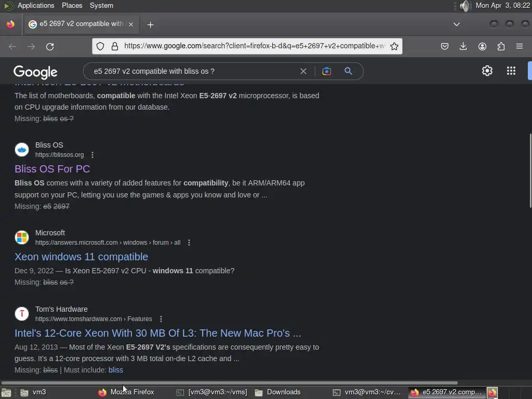The image size is (532, 399).
Task: Go forward using the forward arrow
Action: pos(31,46)
